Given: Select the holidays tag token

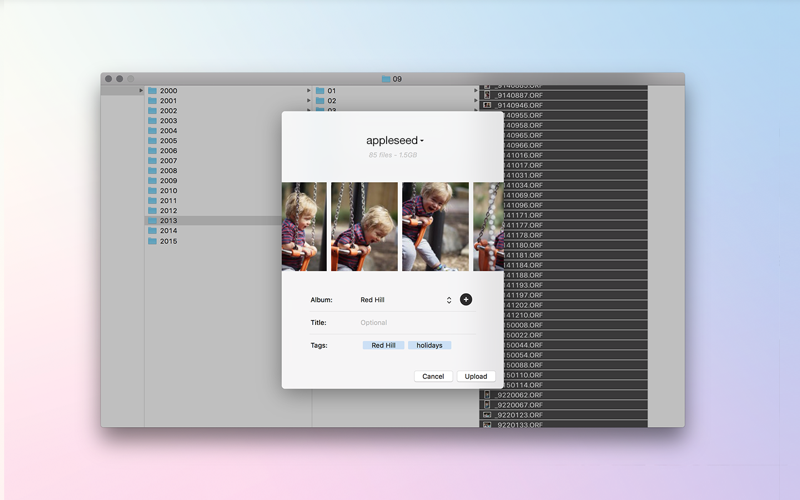Looking at the screenshot, I should pyautogui.click(x=429, y=345).
